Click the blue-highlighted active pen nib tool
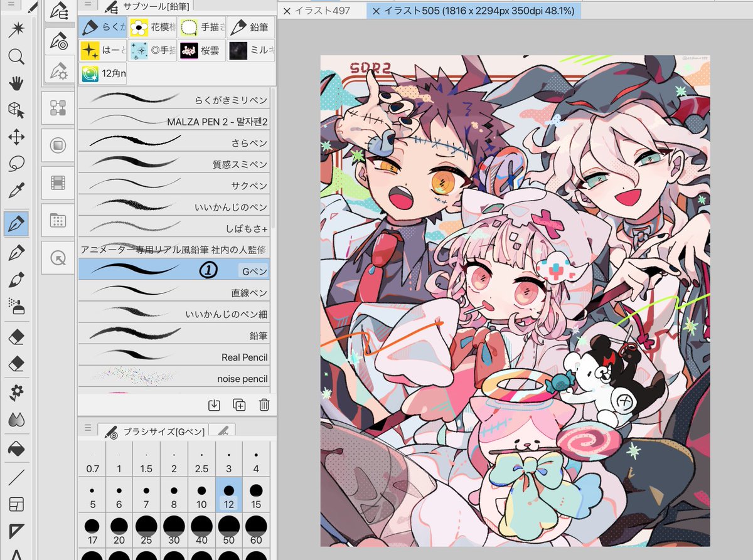Screen dimensions: 753x560 tap(16, 224)
